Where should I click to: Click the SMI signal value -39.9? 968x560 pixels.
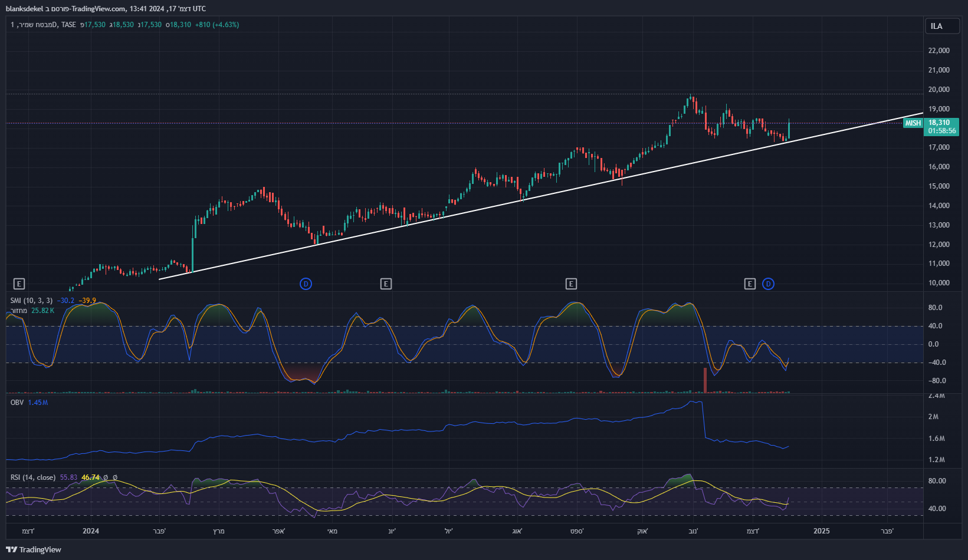click(x=87, y=301)
